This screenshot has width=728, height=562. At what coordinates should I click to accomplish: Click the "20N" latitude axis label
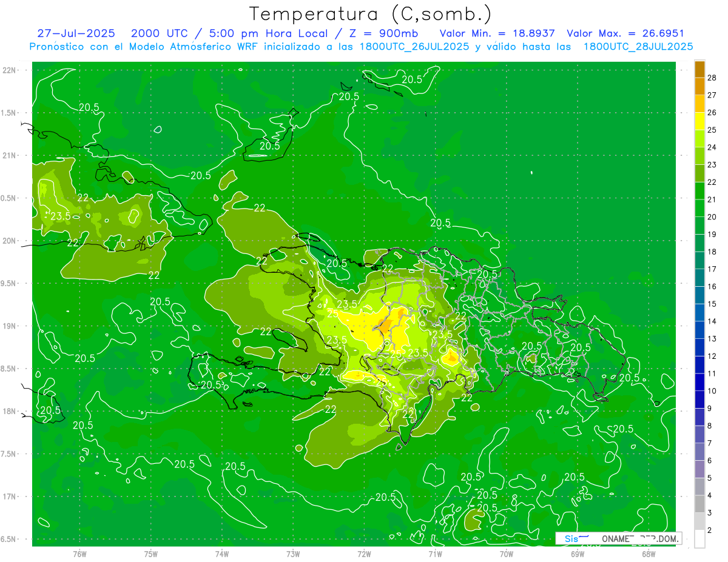(x=10, y=241)
